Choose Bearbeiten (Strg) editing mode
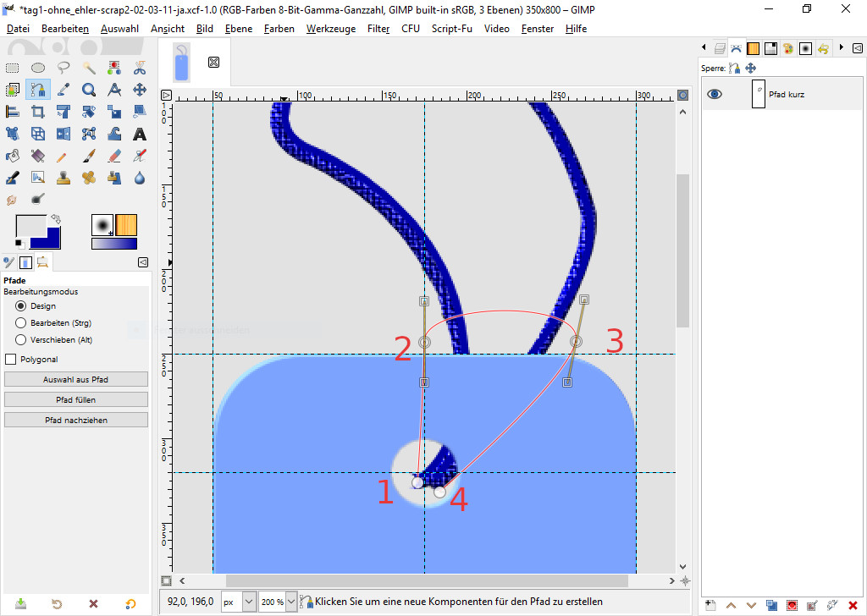867x616 pixels. tap(21, 322)
